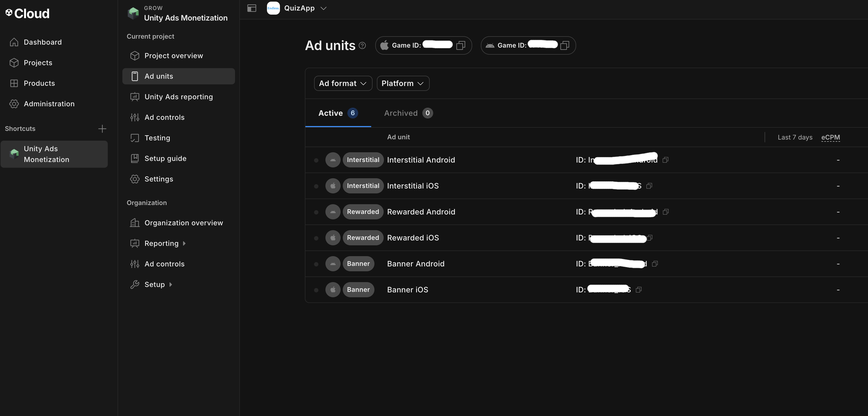Open Unity Ads reporting
The height and width of the screenshot is (416, 868).
click(x=179, y=97)
